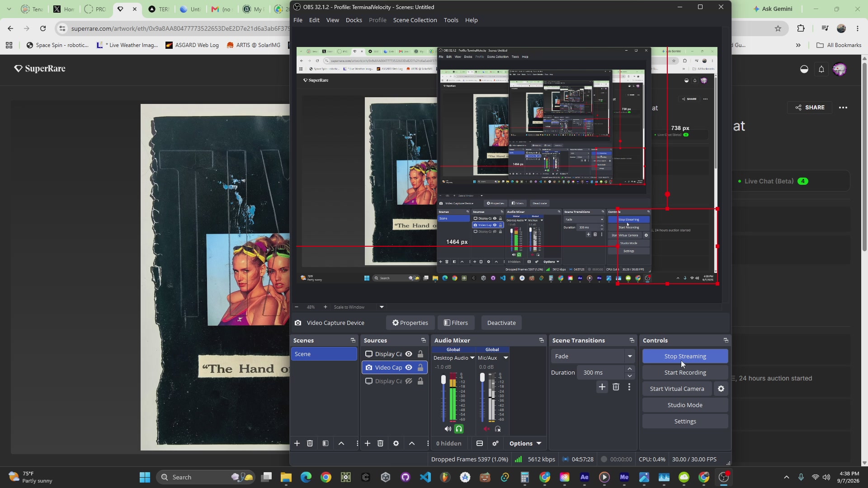Delete the scene transition trash icon

click(x=616, y=387)
